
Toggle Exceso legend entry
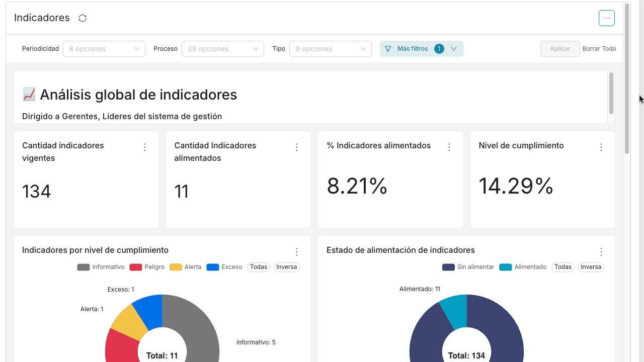point(224,267)
